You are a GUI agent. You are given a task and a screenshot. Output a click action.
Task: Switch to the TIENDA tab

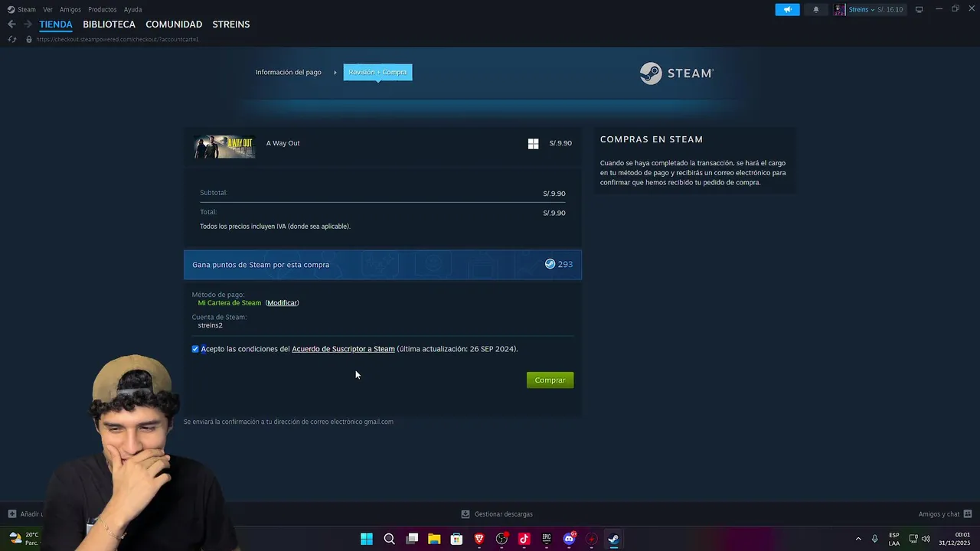[x=56, y=24]
